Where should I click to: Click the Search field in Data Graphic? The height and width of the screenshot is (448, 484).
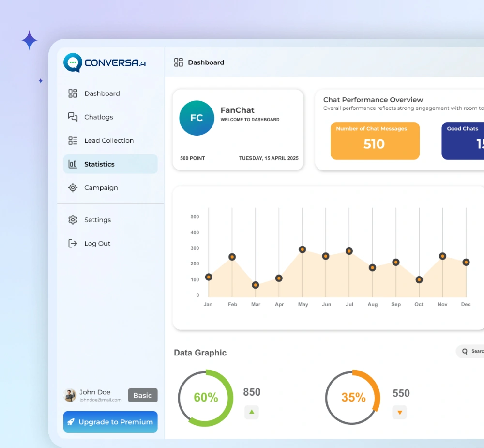pos(472,351)
